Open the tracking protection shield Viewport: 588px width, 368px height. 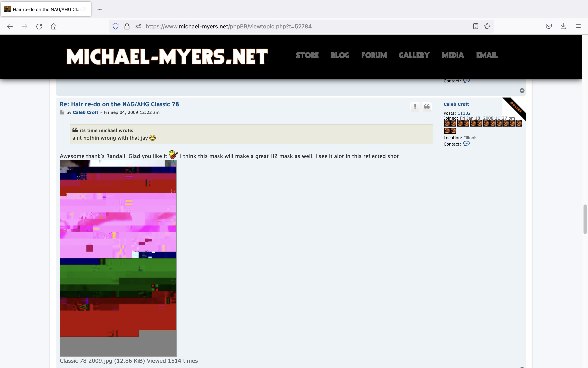tap(115, 26)
